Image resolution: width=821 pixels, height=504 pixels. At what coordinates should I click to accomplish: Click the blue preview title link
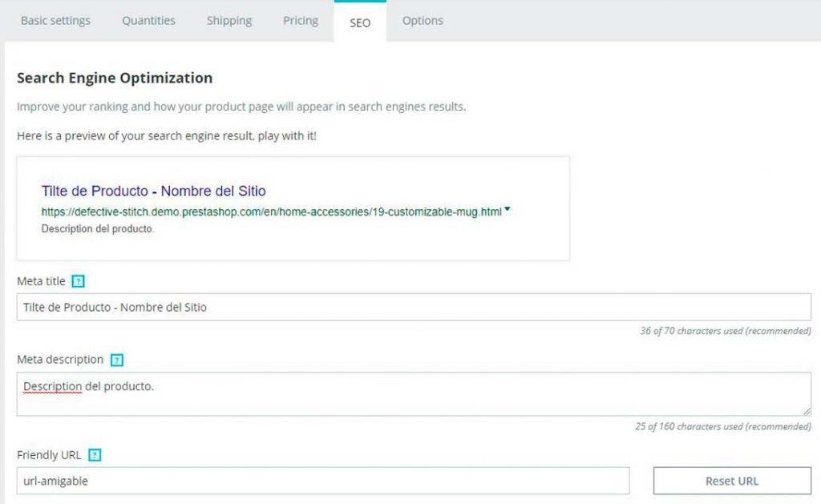pos(153,192)
